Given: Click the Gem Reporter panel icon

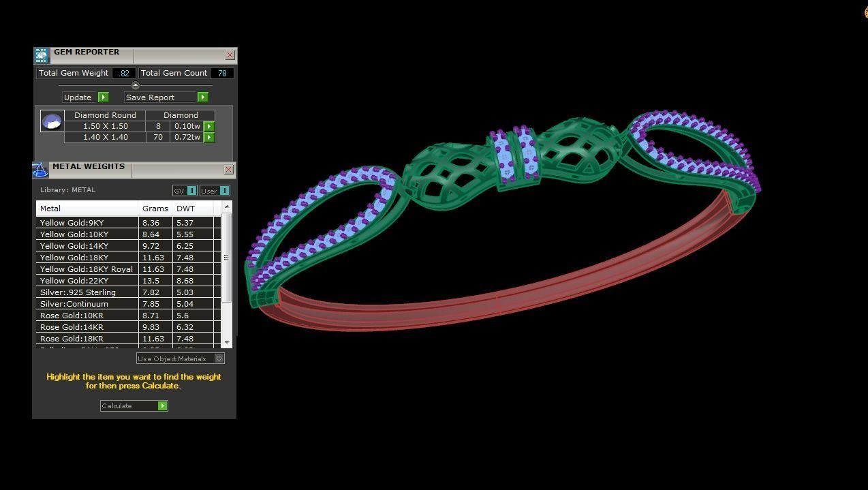Looking at the screenshot, I should point(41,55).
